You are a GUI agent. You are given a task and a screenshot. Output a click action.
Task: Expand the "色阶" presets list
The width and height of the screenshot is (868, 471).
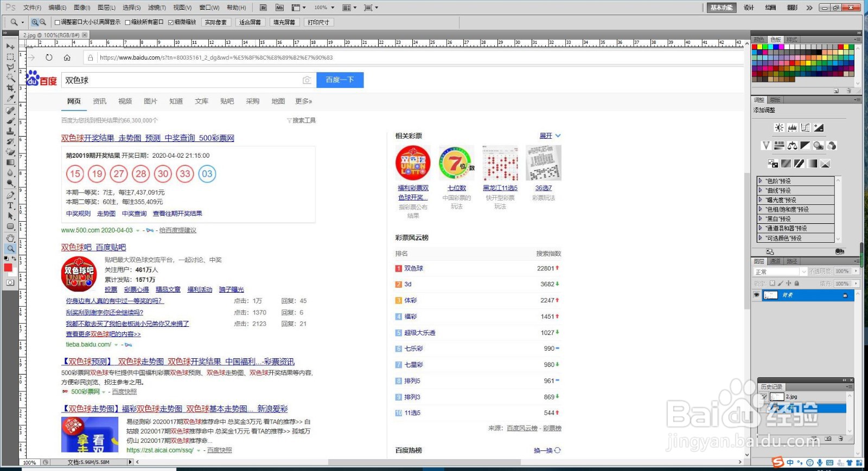(x=761, y=181)
